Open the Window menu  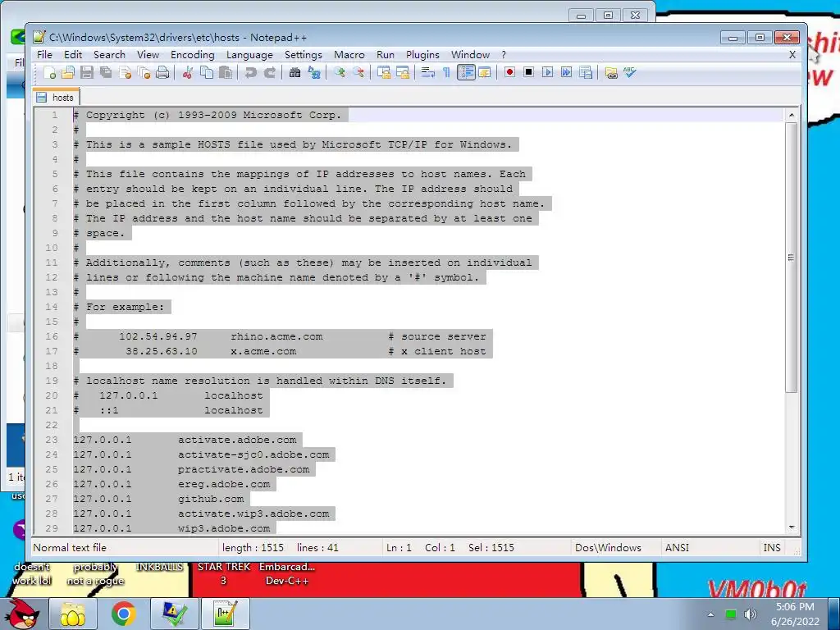(470, 55)
